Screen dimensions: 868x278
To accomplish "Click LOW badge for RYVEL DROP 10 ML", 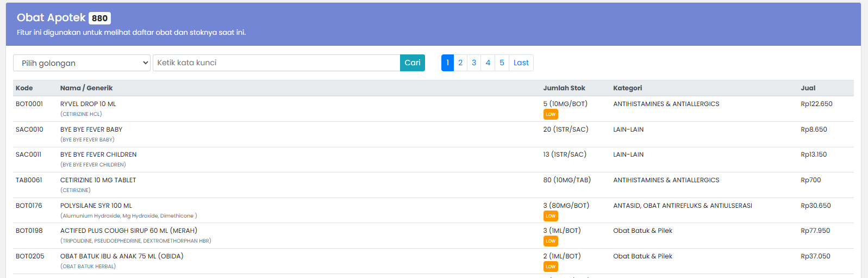I will coord(551,114).
